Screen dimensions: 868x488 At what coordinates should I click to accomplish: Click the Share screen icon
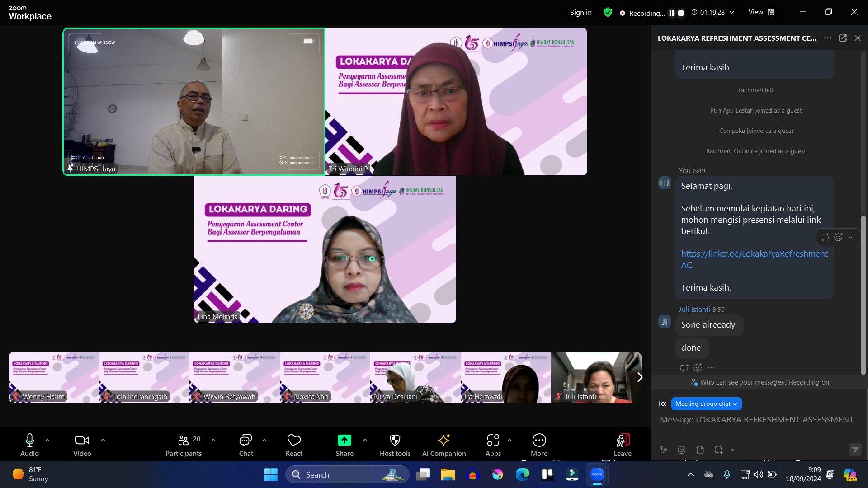pyautogui.click(x=344, y=441)
